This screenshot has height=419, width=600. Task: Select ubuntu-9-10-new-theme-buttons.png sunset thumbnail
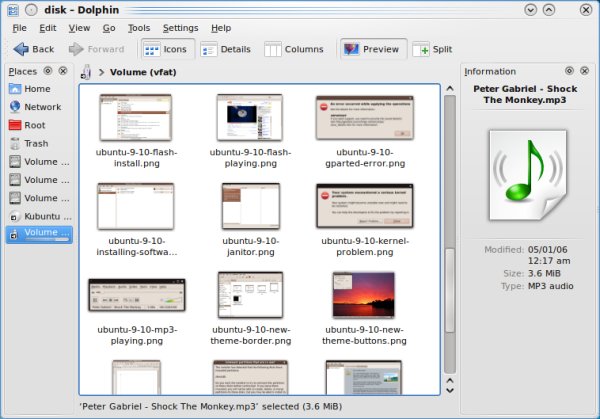(x=364, y=294)
